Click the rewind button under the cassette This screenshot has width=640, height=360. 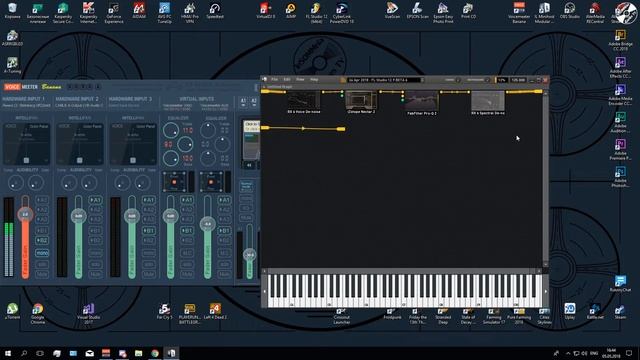tap(249, 165)
